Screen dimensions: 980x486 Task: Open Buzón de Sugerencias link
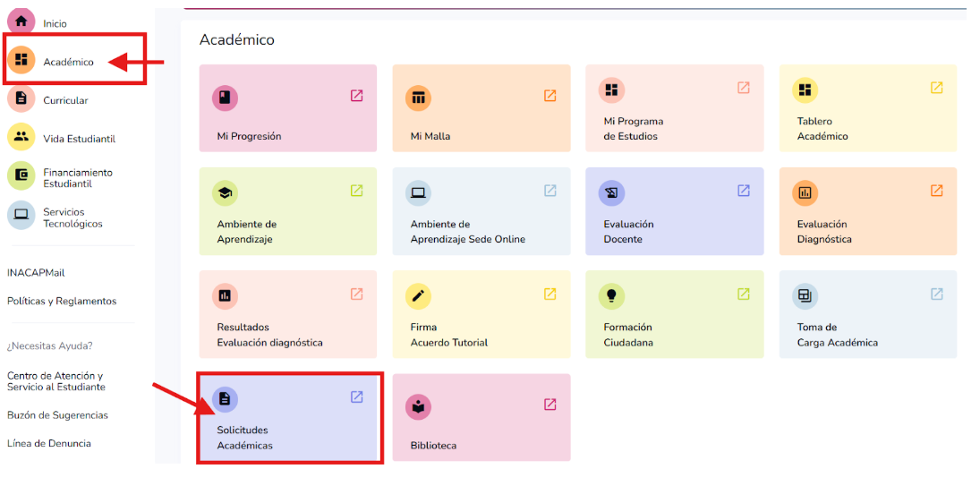(x=57, y=415)
